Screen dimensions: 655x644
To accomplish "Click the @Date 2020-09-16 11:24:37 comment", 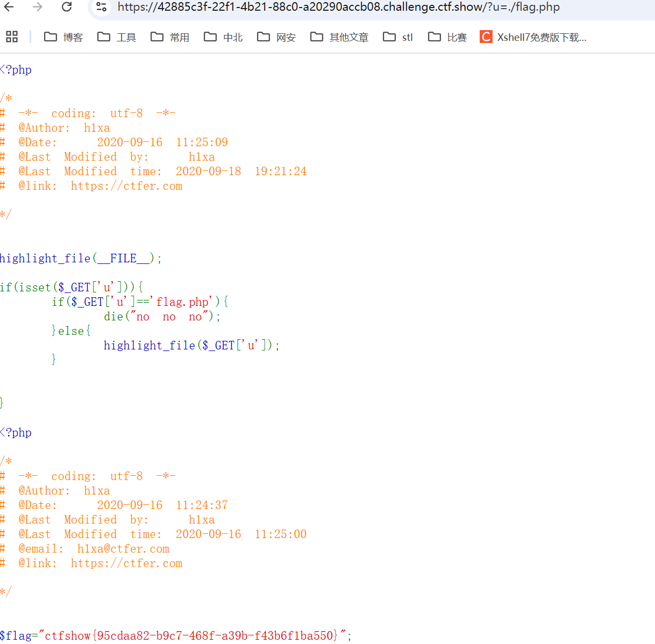I will click(x=114, y=505).
